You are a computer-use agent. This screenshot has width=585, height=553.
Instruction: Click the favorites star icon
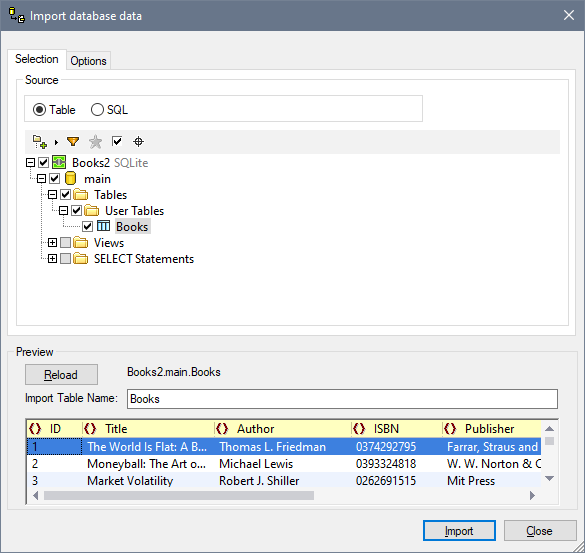96,142
